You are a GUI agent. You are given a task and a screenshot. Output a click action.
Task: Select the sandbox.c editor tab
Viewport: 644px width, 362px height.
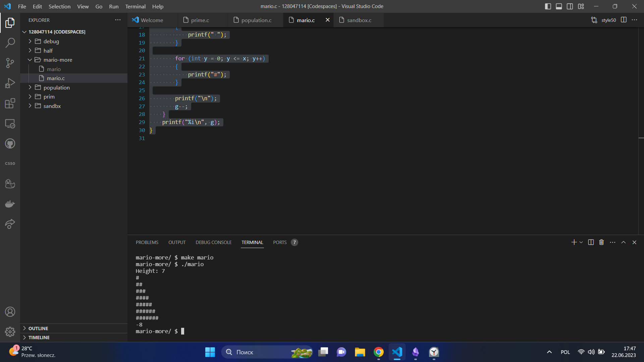tap(359, 20)
